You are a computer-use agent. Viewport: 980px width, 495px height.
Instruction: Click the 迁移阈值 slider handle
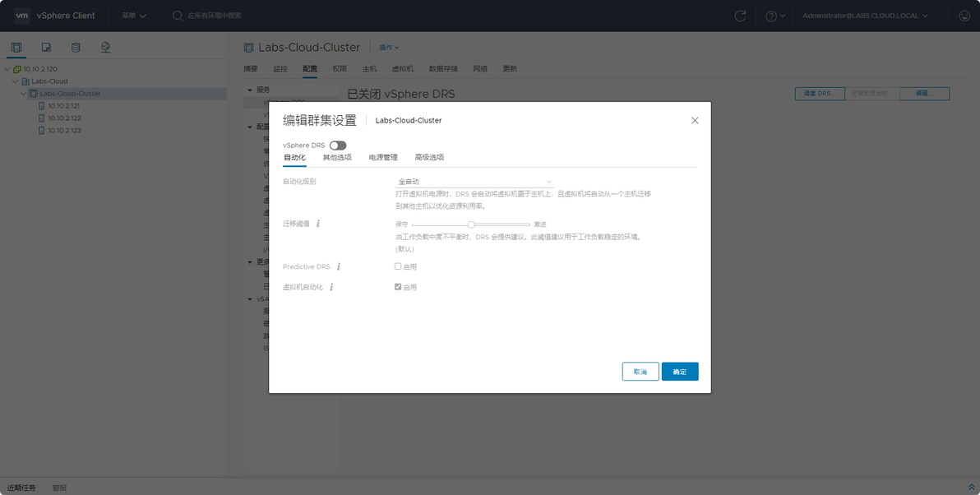pos(471,224)
